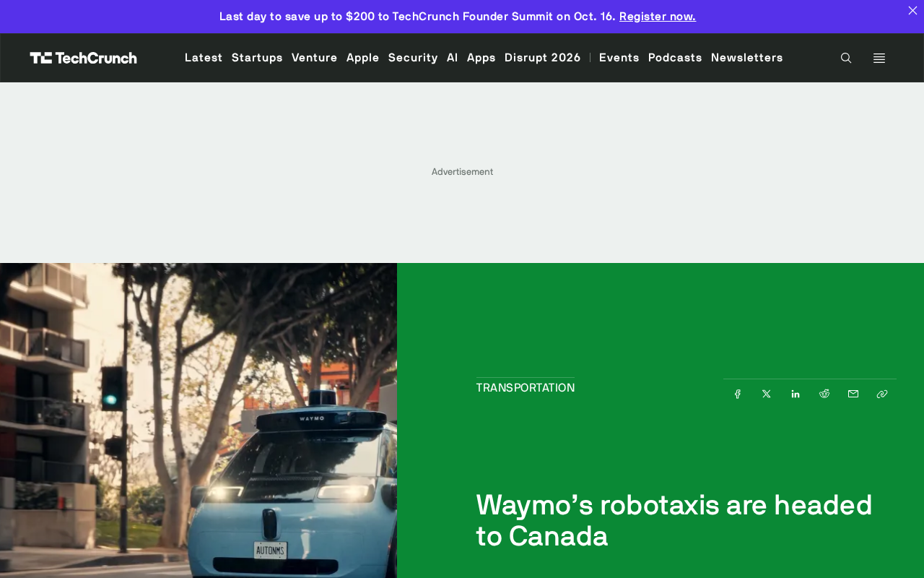Click the Waymo robotaxis headline
Image resolution: width=924 pixels, height=578 pixels.
pyautogui.click(x=674, y=520)
